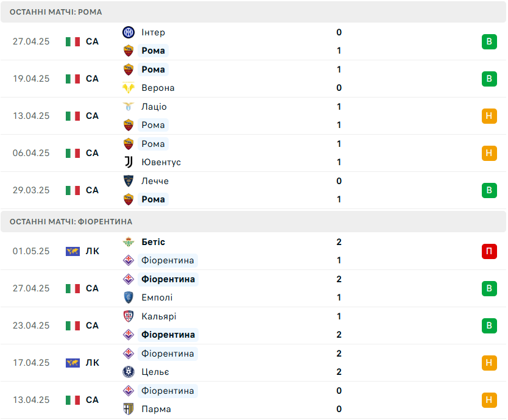Click the Empoli club crest icon

point(129,297)
